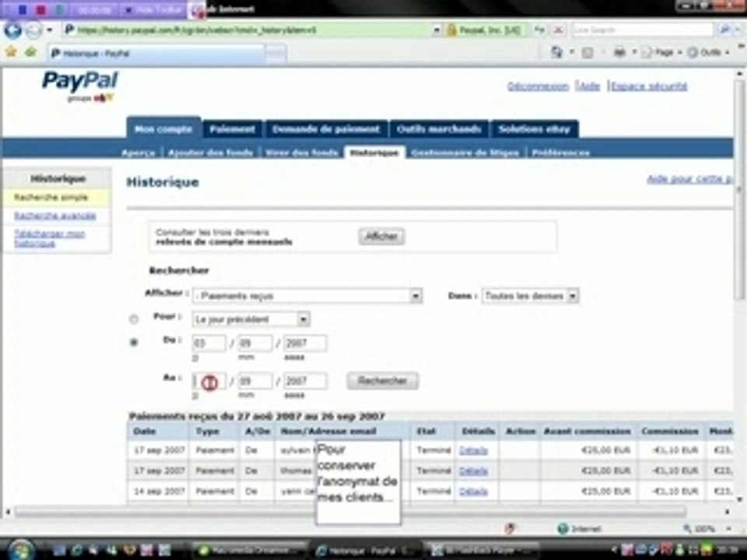Viewport: 747px width, 560px height.
Task: Open the Le jour précédent period dropdown
Action: (x=251, y=319)
